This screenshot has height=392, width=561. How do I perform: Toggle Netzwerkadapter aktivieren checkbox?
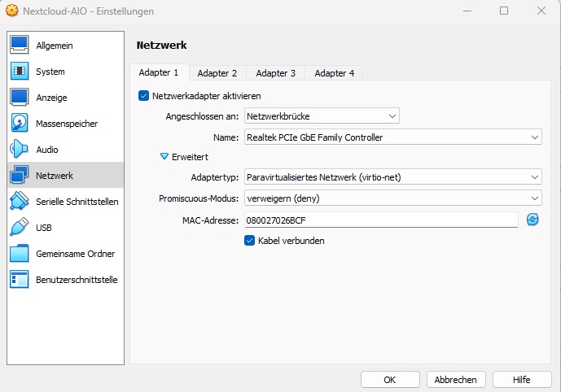click(x=143, y=96)
